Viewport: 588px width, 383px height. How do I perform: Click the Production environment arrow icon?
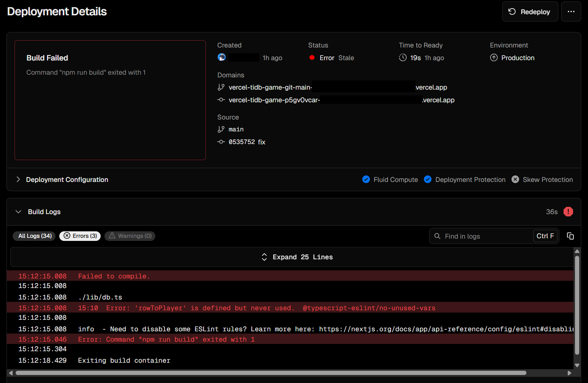point(494,57)
